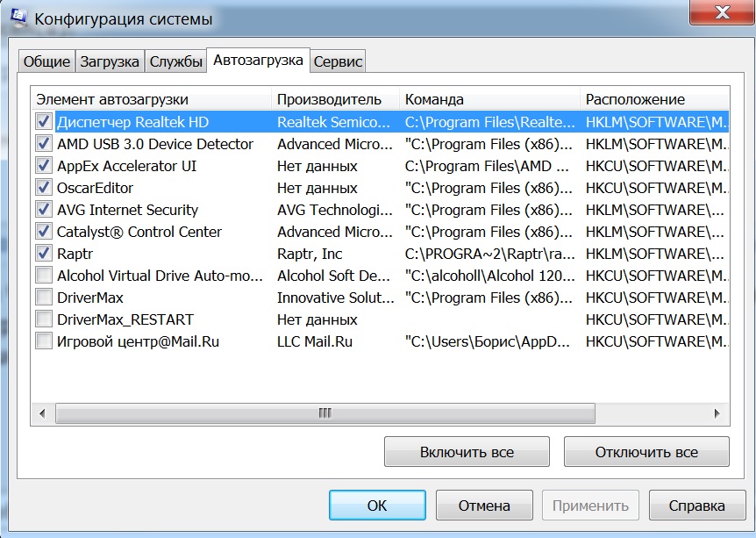Select the Диспетчер Realtek HD row name
Screen dimensions: 756x538
[132, 122]
